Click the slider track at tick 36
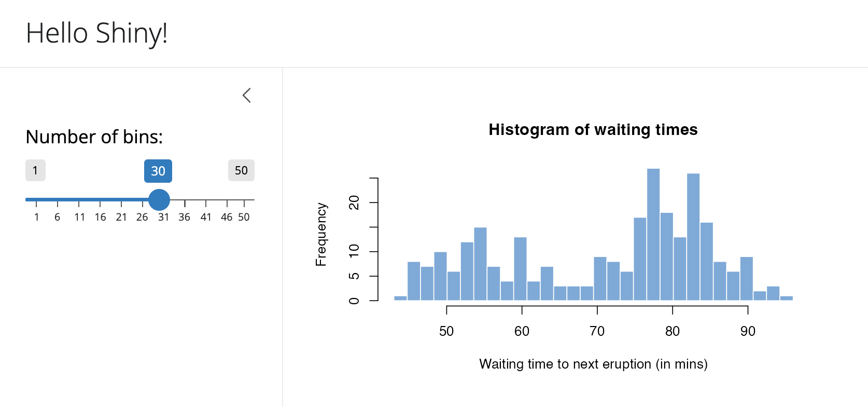The height and width of the screenshot is (407, 868). click(x=185, y=199)
